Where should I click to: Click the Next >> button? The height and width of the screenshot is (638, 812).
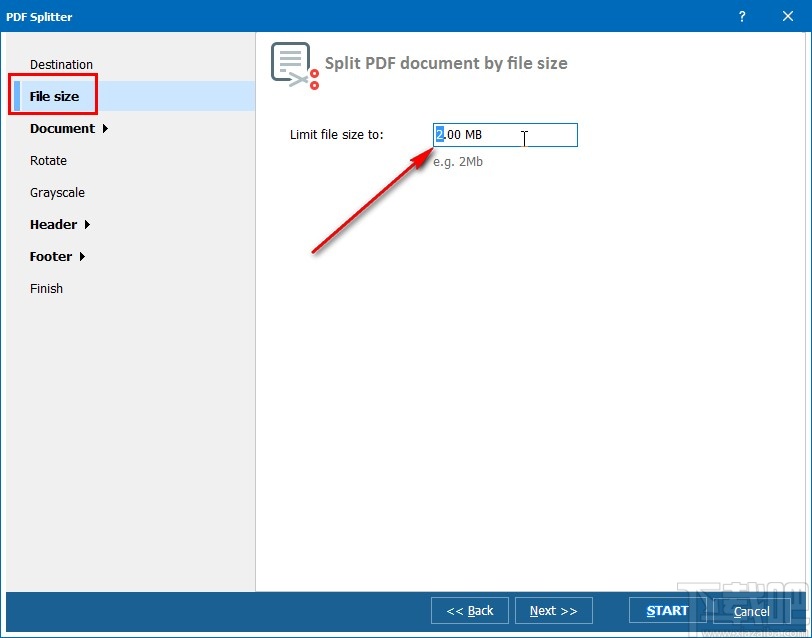point(554,611)
